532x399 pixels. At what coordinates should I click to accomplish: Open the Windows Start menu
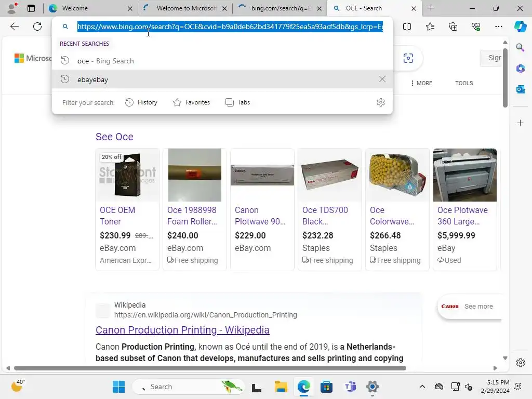pyautogui.click(x=118, y=387)
